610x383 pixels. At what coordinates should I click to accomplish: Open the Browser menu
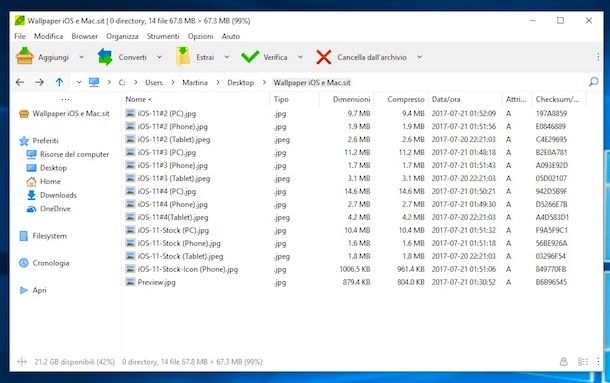84,36
